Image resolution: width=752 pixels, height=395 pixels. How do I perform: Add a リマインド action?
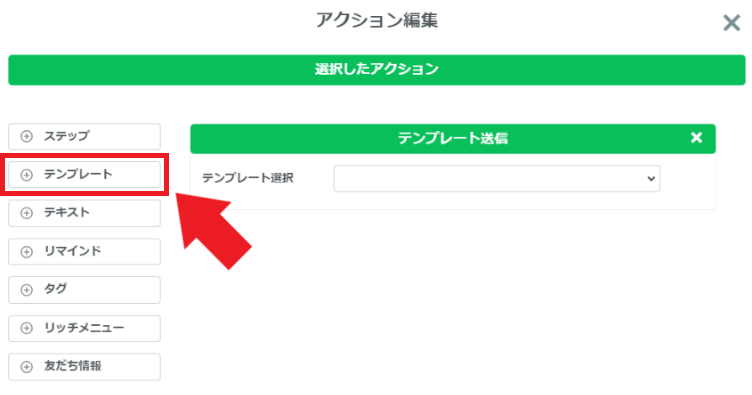(84, 251)
